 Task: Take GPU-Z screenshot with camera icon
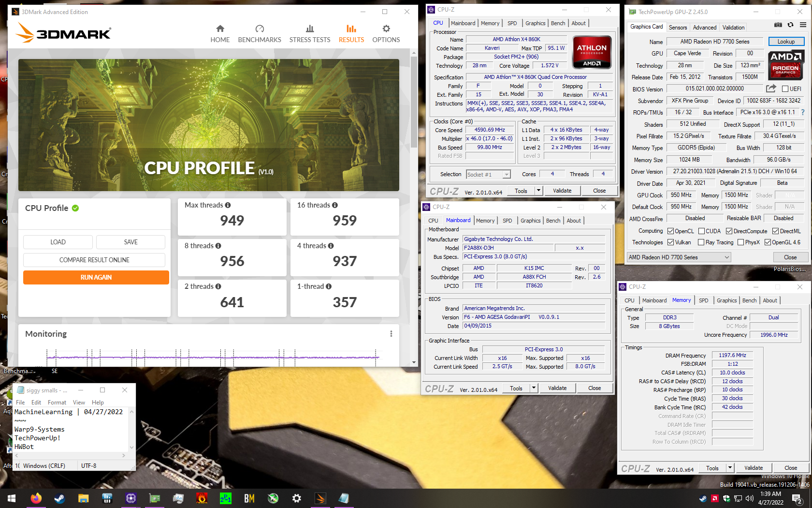point(778,25)
